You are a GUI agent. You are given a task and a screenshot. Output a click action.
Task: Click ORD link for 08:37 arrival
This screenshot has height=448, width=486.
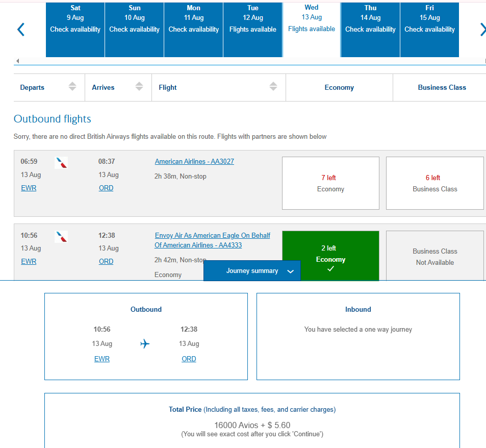tap(106, 188)
